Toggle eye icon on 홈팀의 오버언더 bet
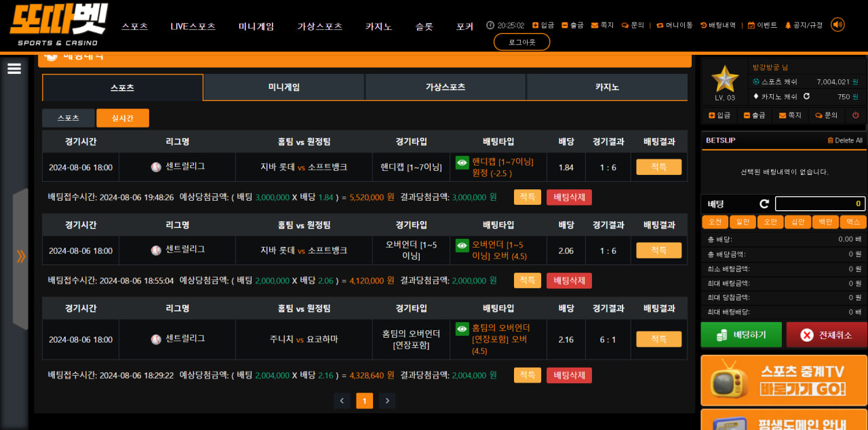The width and height of the screenshot is (868, 430). (x=462, y=329)
